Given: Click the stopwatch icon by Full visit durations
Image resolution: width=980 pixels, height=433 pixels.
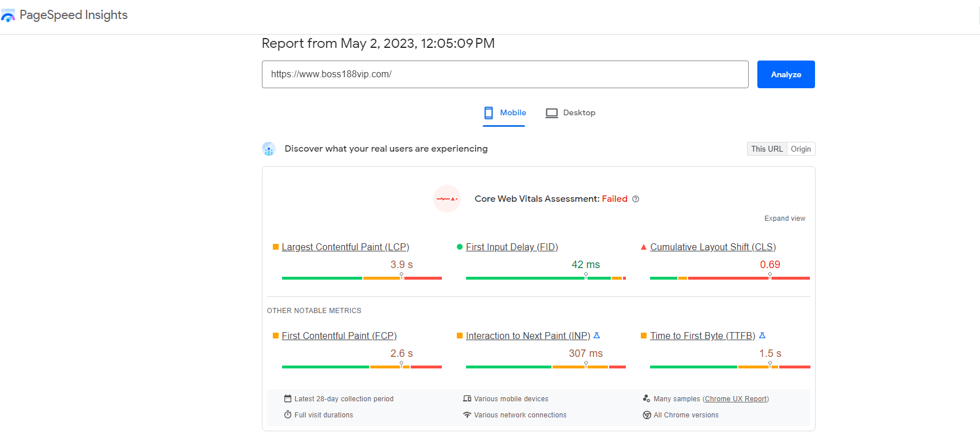Looking at the screenshot, I should pos(288,415).
